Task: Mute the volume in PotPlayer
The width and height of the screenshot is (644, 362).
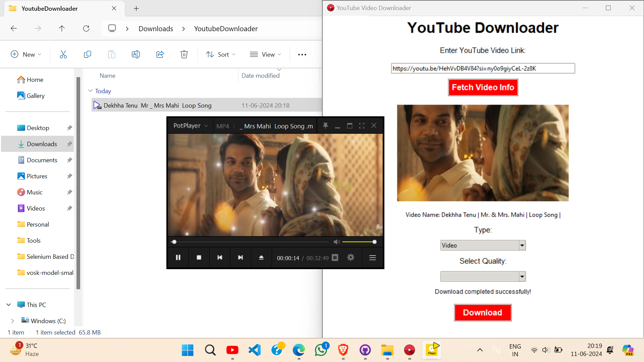Action: click(336, 241)
